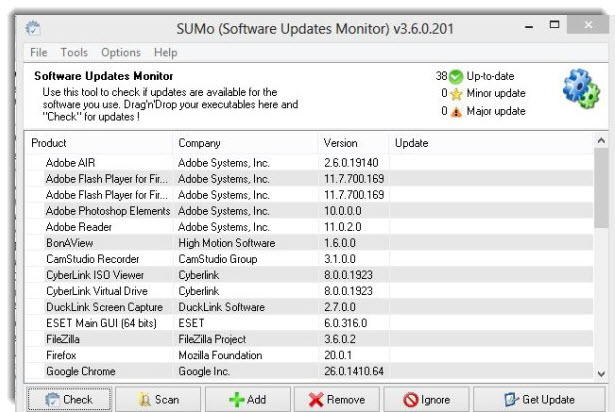Click the Get Update button

539,399
